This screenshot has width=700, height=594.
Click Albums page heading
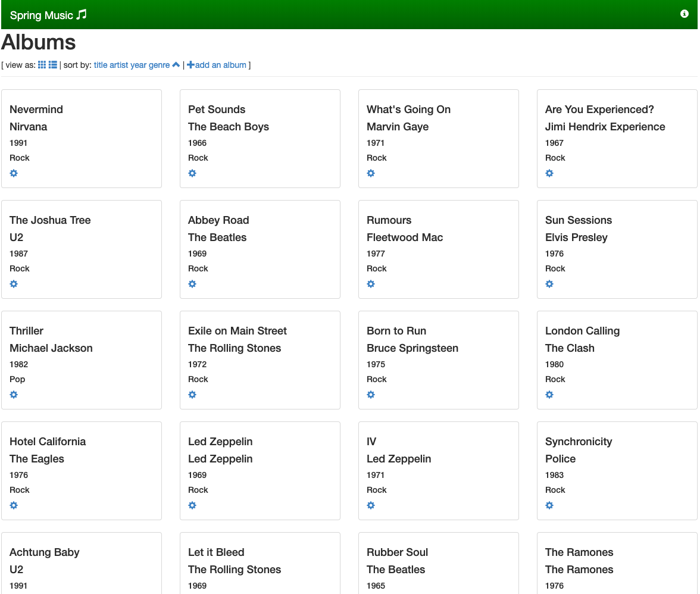38,42
